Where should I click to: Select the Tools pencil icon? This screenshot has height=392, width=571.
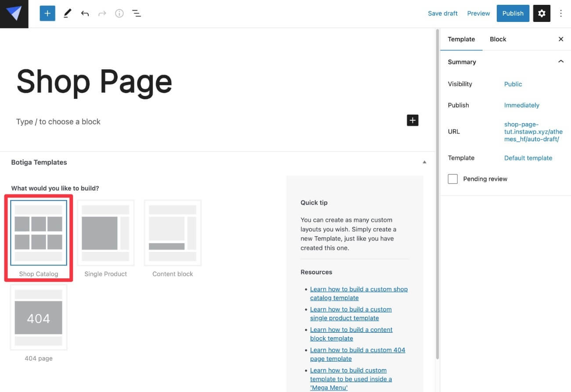pyautogui.click(x=67, y=14)
